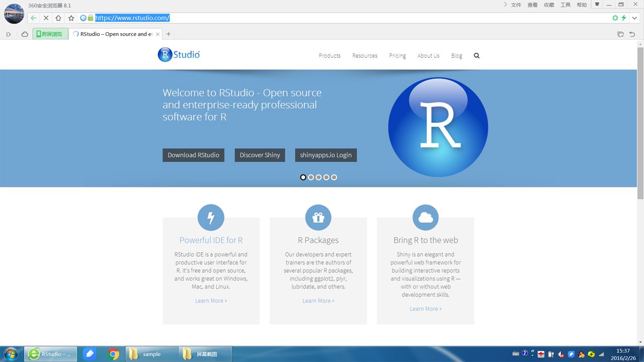Open the 屏幕截图 folder in the taskbar
Viewport: 644px width, 362px height.
coord(205,354)
